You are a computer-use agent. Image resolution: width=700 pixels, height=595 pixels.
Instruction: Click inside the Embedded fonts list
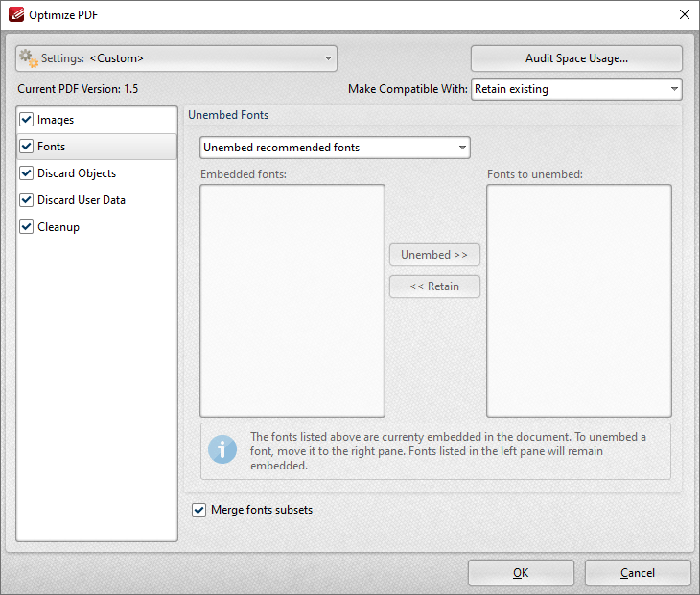click(292, 300)
